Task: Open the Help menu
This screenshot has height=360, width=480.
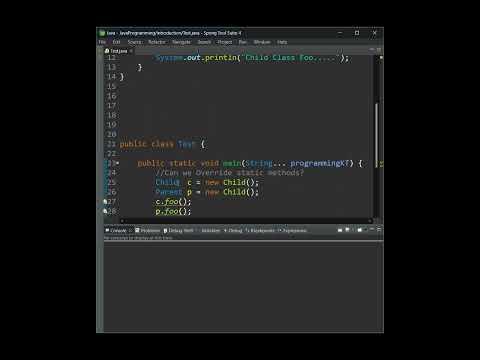Action: (x=282, y=42)
